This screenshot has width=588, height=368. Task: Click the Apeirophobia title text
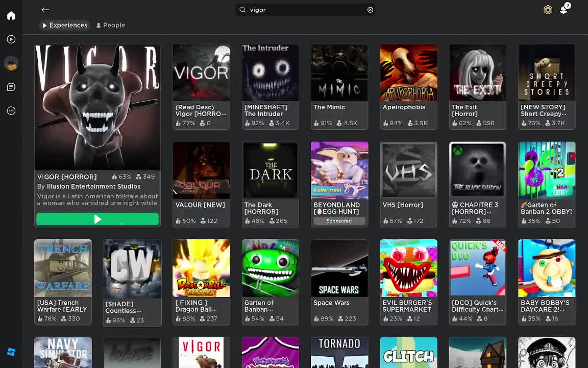(404, 107)
